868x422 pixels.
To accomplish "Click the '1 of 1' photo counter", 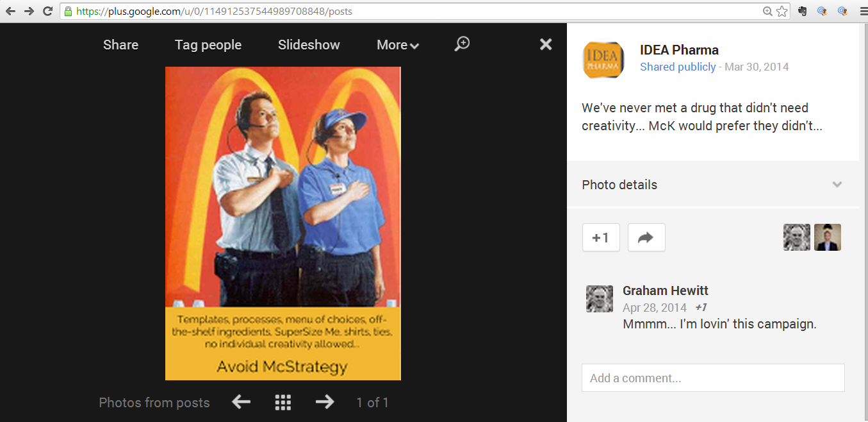I will [373, 403].
